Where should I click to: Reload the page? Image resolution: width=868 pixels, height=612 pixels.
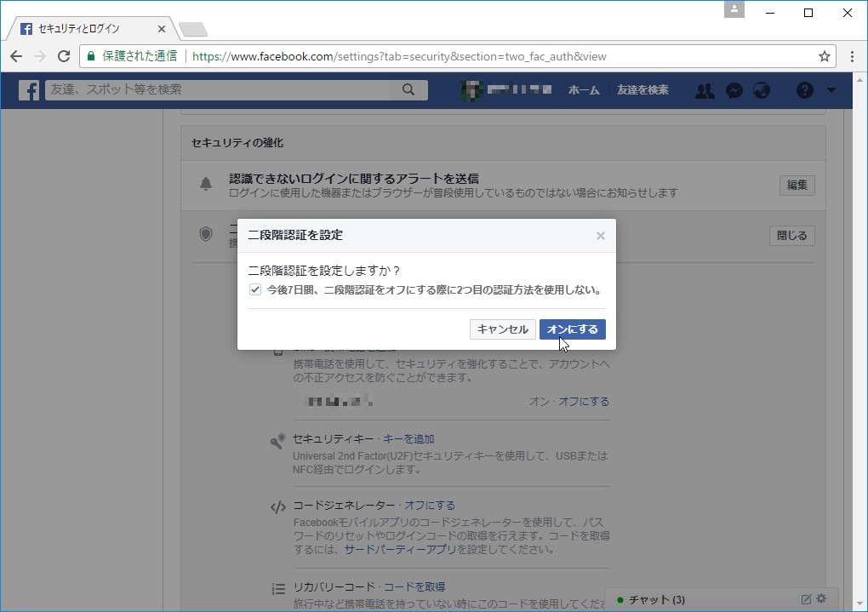(x=64, y=56)
